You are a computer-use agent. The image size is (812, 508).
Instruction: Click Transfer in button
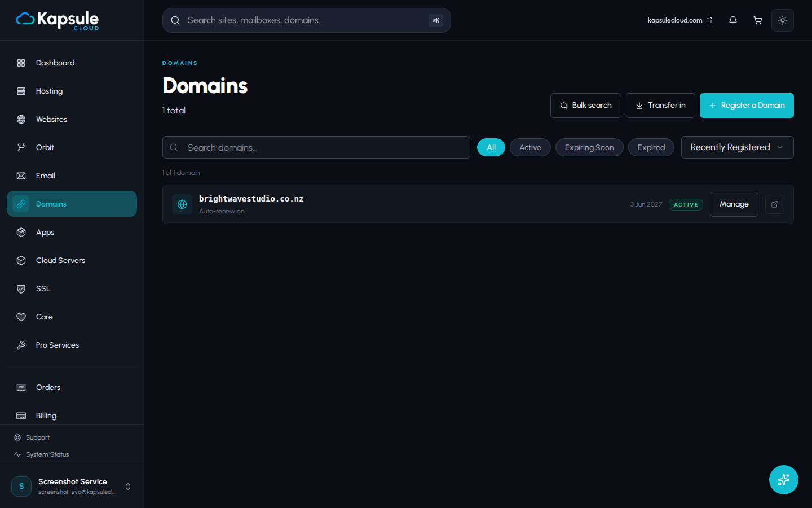click(660, 106)
